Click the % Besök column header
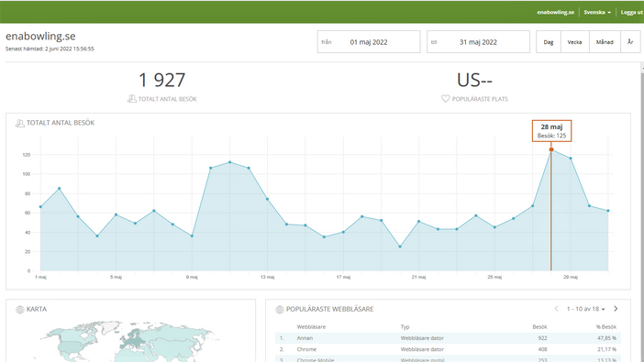644x362 pixels. point(606,327)
